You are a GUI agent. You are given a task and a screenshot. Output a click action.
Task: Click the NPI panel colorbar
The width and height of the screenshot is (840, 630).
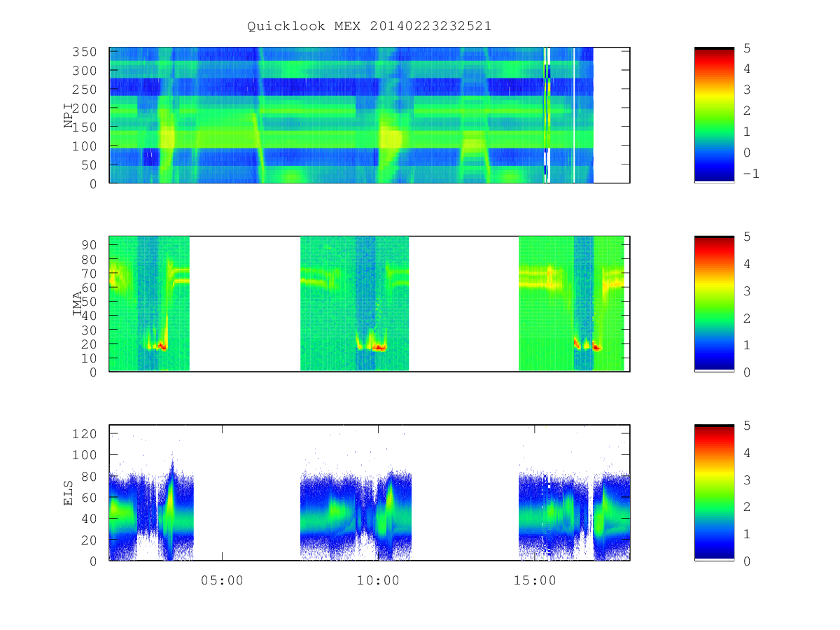click(714, 115)
